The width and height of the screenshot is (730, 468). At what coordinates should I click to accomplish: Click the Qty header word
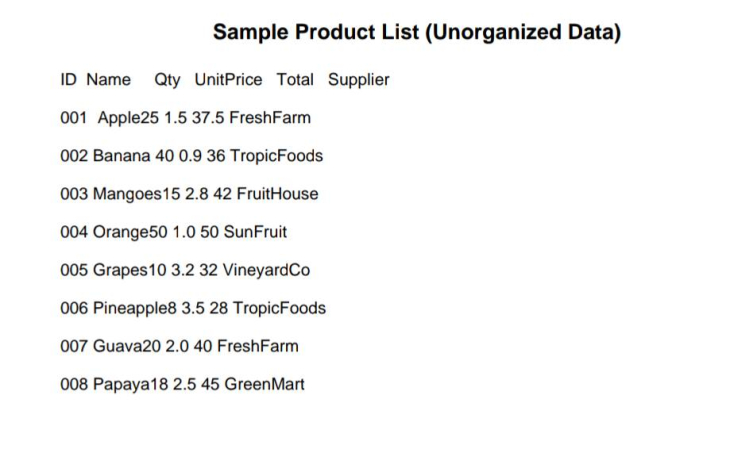[167, 80]
